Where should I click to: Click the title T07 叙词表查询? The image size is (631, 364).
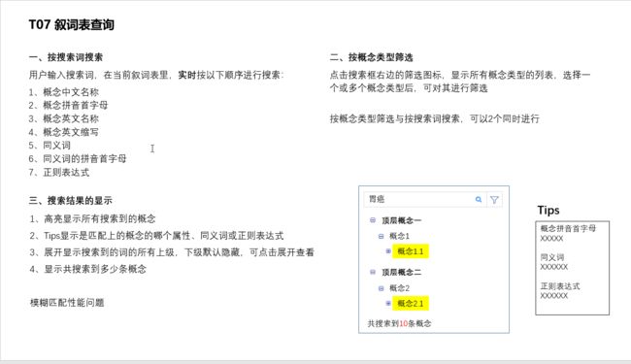[71, 25]
